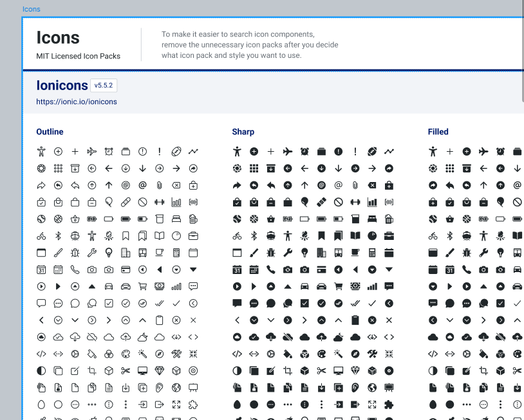Select the Outline archive box icon
The width and height of the screenshot is (524, 420).
[75, 169]
